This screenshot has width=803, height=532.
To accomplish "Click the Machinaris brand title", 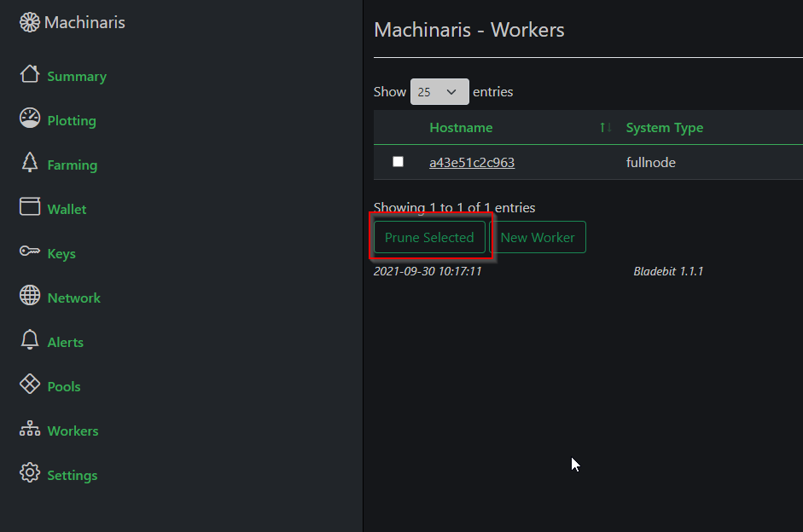I will point(84,22).
